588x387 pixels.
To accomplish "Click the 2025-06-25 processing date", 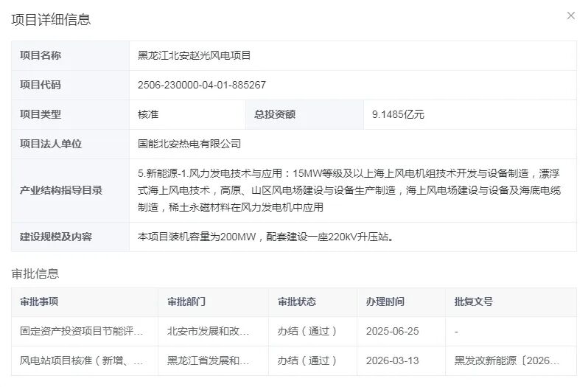I will coord(392,331).
